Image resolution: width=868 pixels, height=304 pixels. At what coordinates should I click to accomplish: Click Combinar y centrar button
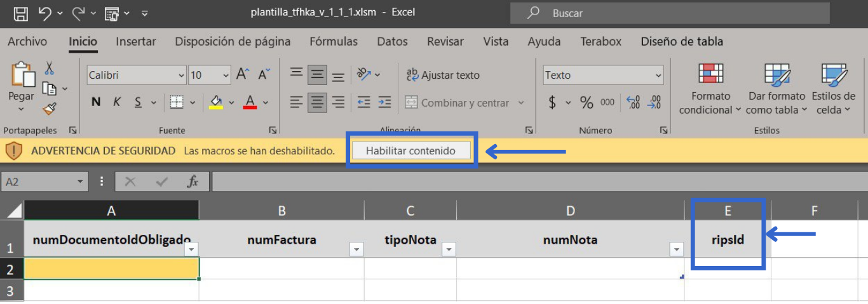point(458,102)
